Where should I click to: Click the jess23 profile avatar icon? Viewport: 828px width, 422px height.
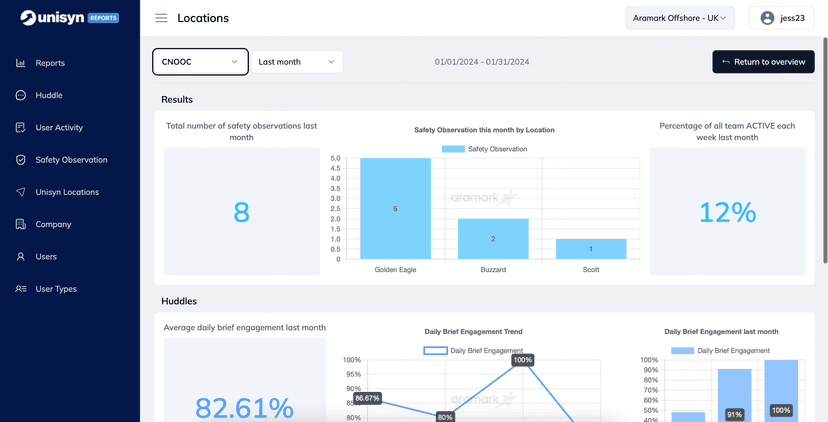coord(767,18)
